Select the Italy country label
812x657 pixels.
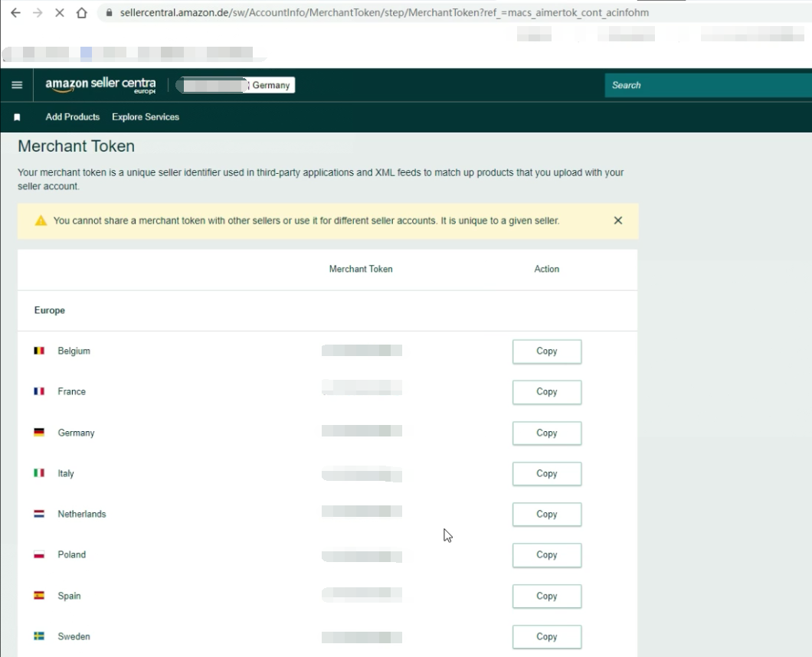[x=66, y=473]
